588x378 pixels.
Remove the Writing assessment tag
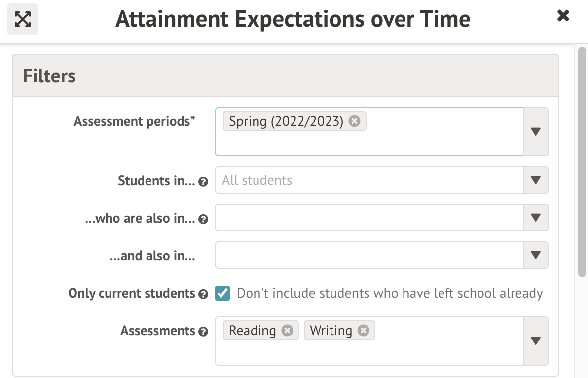click(364, 330)
